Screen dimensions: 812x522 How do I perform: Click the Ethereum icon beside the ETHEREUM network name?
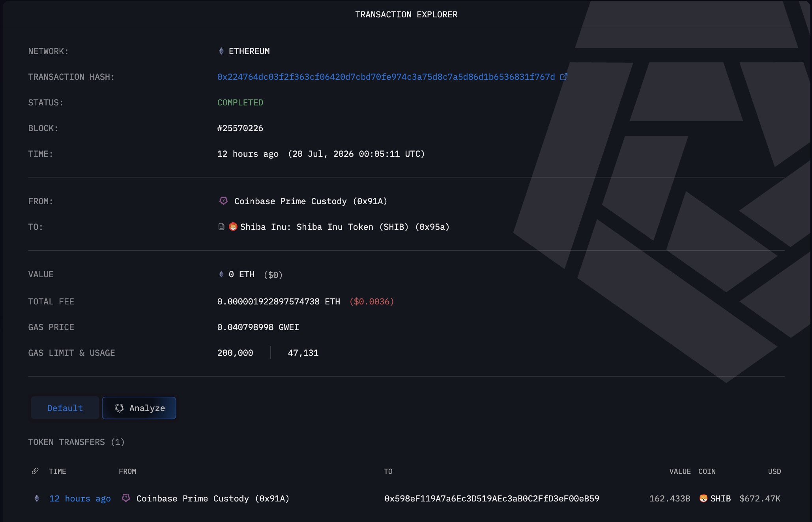coord(221,51)
